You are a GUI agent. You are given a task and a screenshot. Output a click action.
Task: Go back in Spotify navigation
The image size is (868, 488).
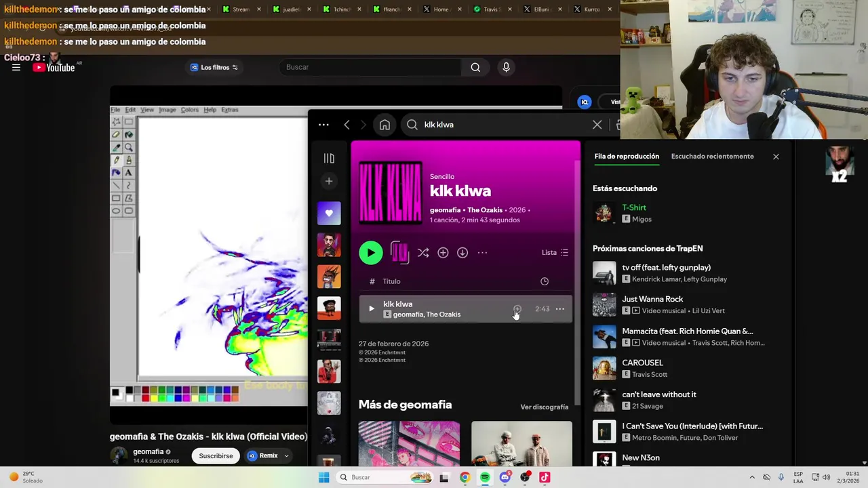347,125
